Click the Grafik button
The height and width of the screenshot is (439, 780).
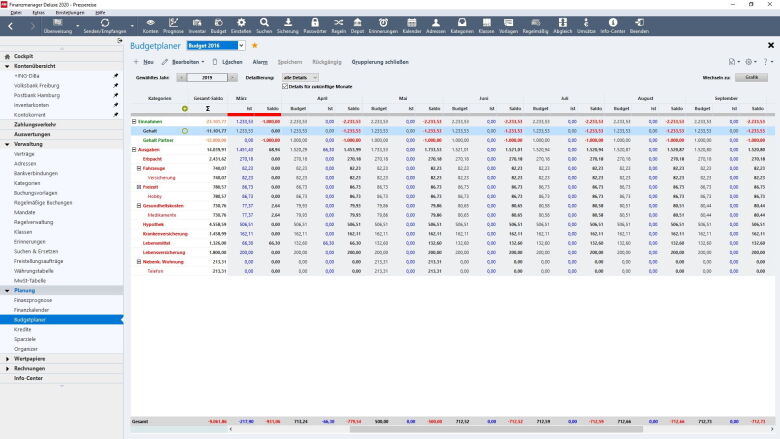click(x=751, y=77)
